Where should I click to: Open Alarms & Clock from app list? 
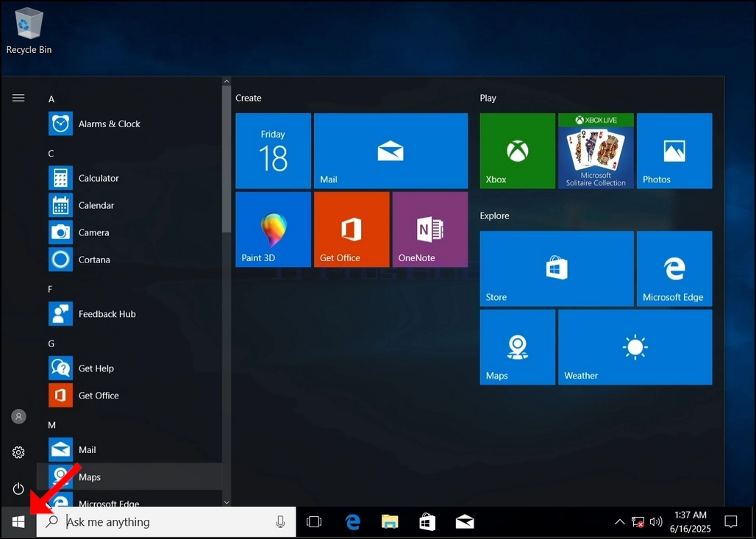(129, 124)
